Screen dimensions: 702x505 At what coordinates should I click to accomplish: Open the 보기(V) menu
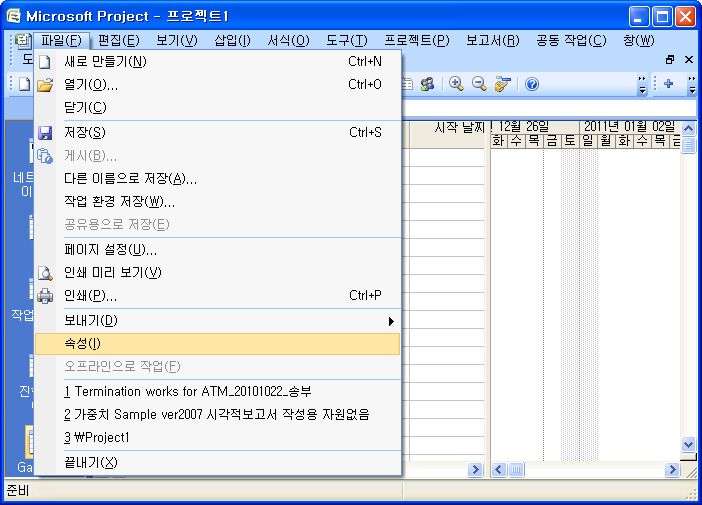(x=177, y=41)
